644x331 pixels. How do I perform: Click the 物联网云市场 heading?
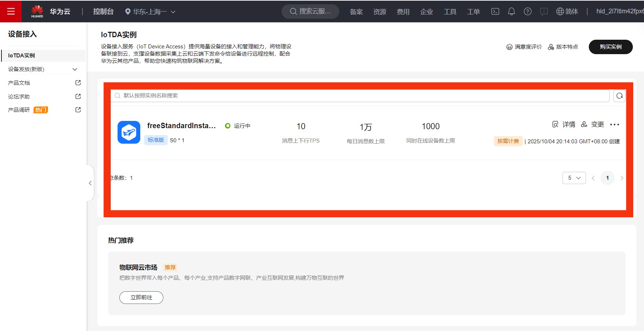coord(138,267)
